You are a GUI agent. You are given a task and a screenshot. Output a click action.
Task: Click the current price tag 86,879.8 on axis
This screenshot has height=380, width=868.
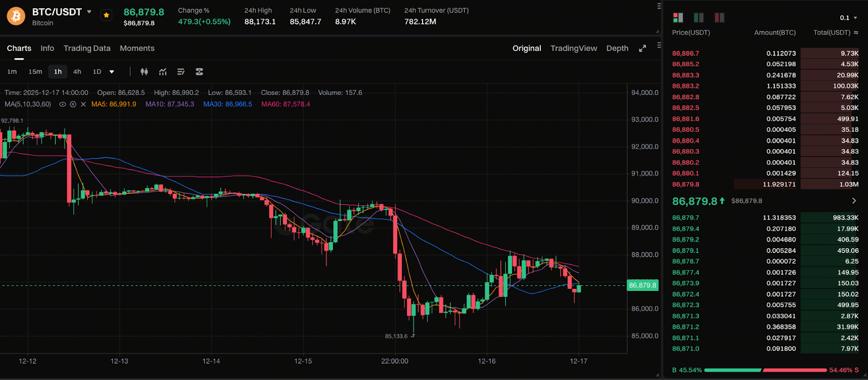[x=642, y=285]
